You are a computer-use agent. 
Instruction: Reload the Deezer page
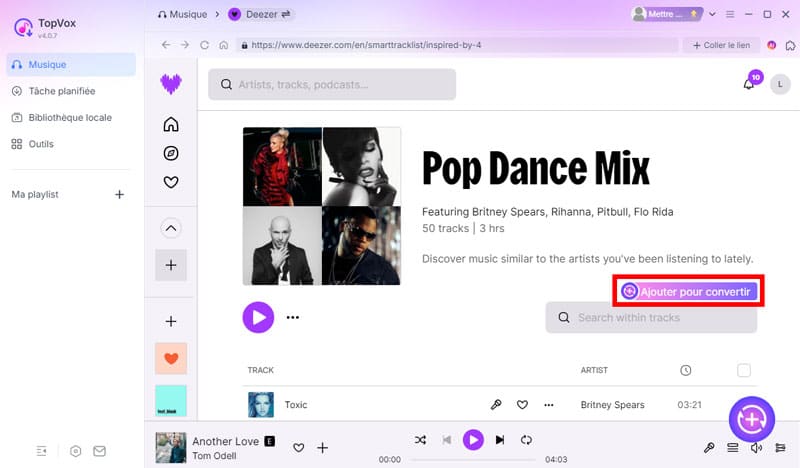pyautogui.click(x=204, y=45)
